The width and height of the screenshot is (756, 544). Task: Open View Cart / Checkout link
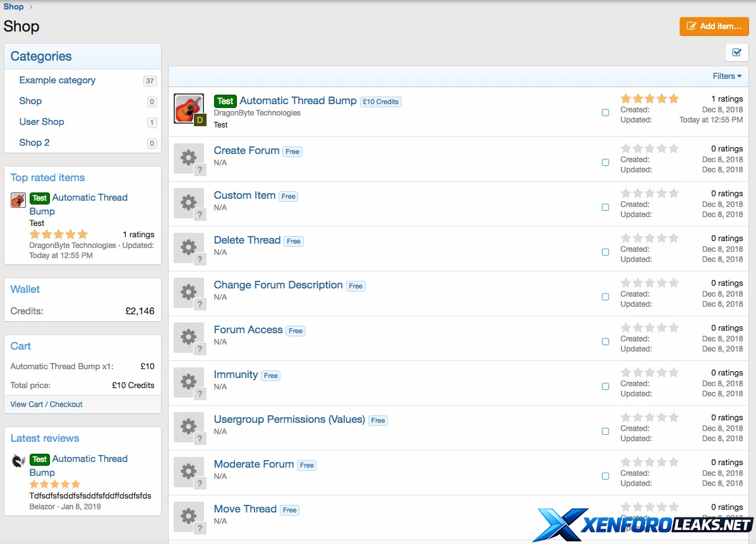47,405
